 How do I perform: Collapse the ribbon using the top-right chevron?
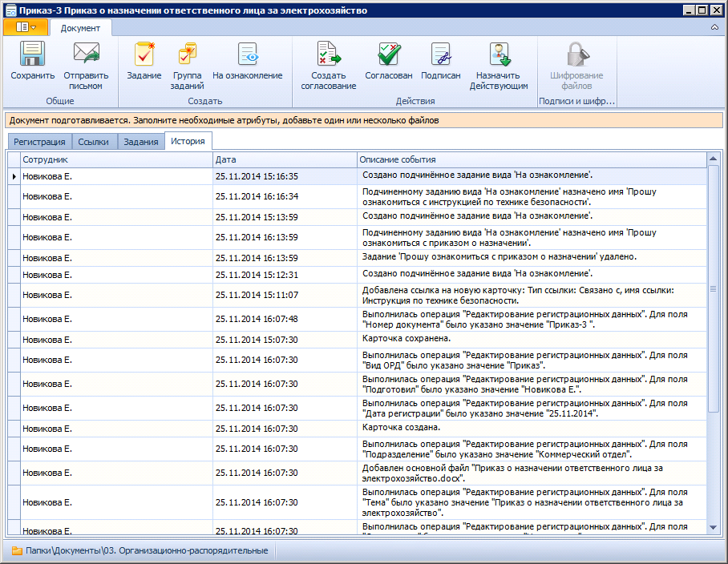pos(714,28)
